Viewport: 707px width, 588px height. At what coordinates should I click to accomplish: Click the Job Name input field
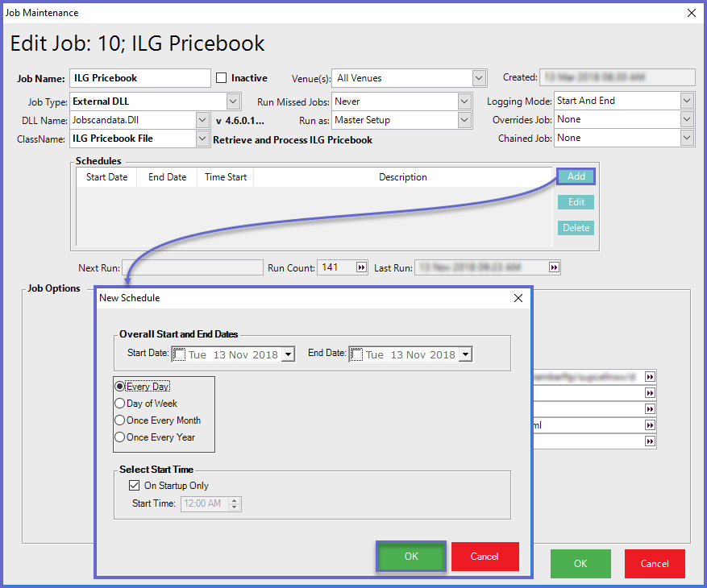click(x=139, y=78)
